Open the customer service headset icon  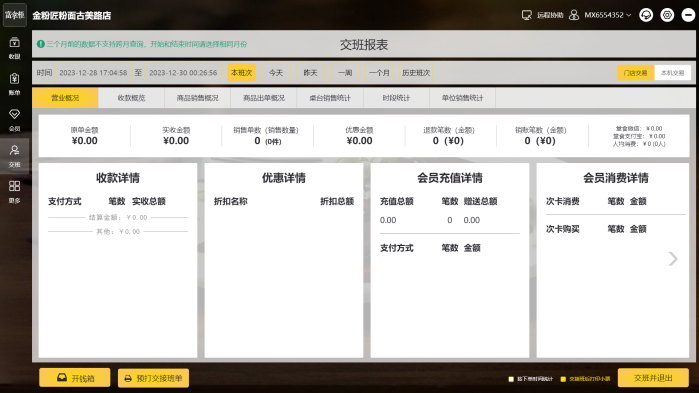pyautogui.click(x=646, y=15)
